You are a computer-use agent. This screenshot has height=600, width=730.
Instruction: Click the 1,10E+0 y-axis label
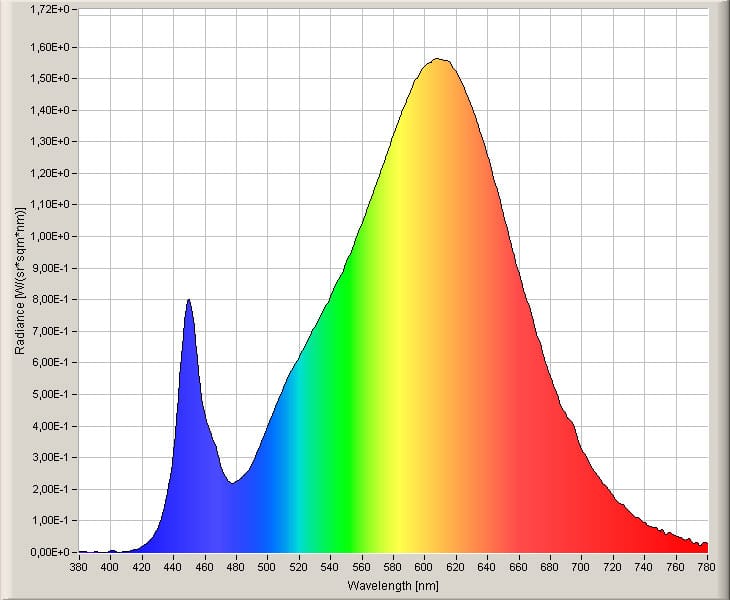(x=49, y=204)
